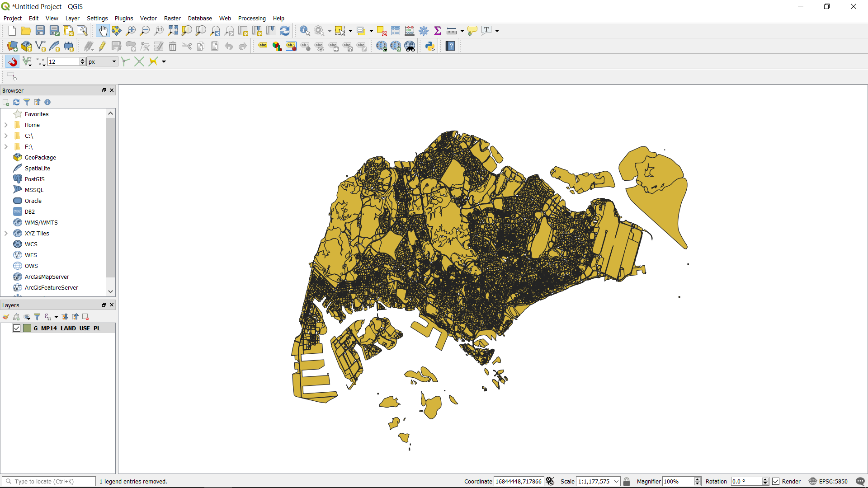Click the Zoom In magnifier tool

[131, 31]
